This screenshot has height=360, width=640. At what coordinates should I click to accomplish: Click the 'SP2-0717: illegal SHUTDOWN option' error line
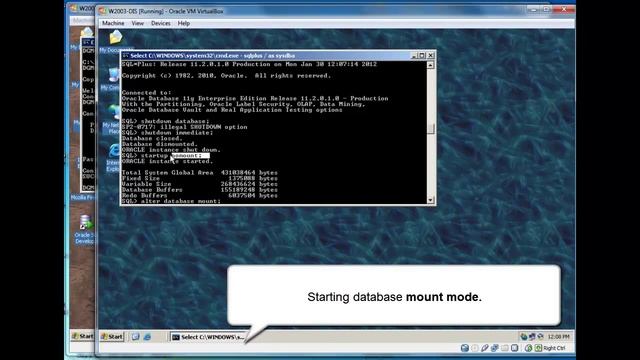(x=184, y=127)
